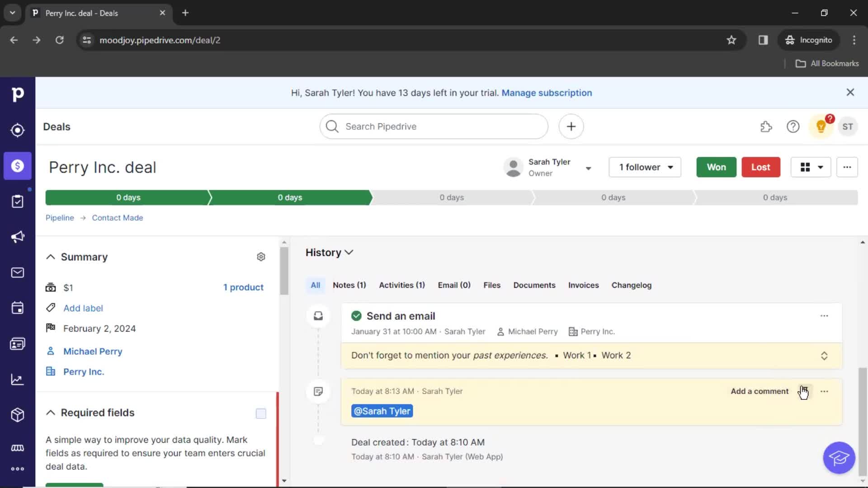This screenshot has height=488, width=868.
Task: Toggle the deal Won status button
Action: point(715,167)
